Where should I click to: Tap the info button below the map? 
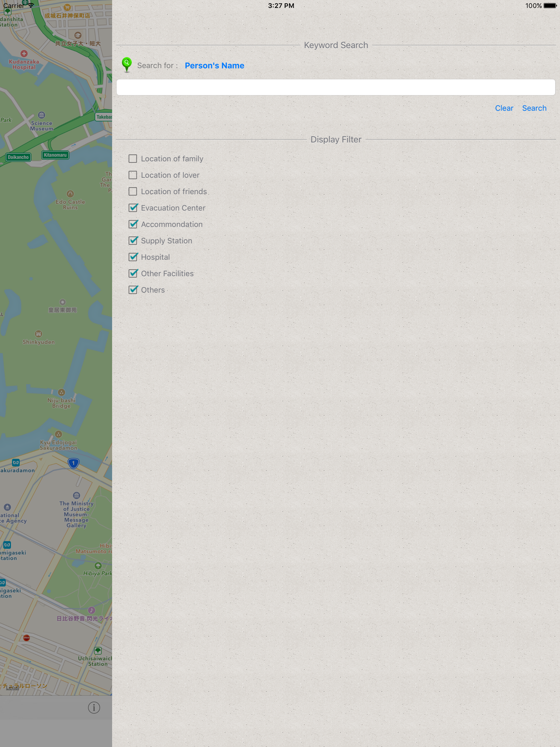coord(94,707)
